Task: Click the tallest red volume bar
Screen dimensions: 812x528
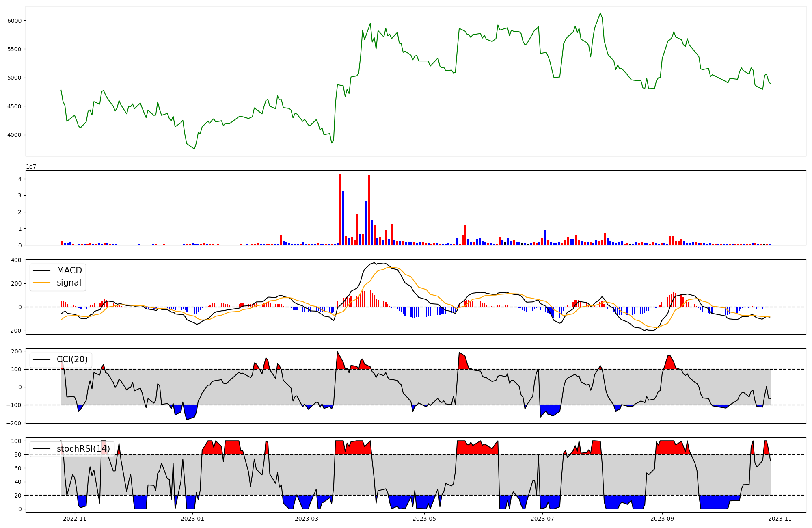Action: [340, 209]
